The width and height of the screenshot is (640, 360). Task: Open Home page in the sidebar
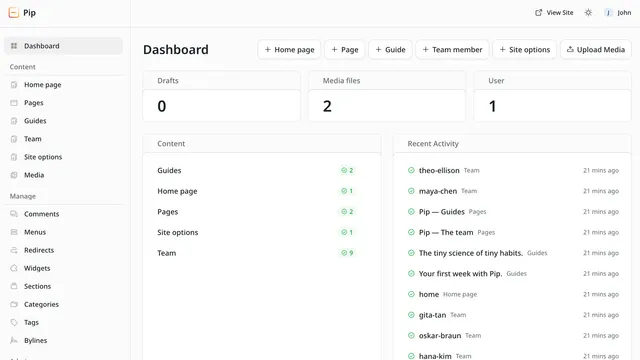pyautogui.click(x=63, y=84)
